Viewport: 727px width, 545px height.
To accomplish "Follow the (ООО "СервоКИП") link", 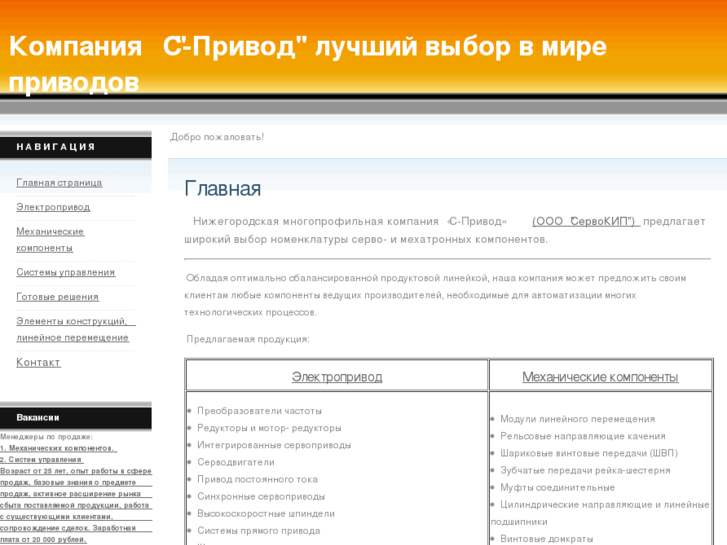I will (586, 221).
